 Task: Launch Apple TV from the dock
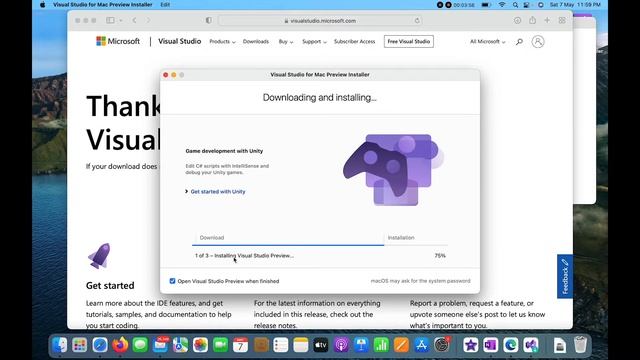pyautogui.click(x=321, y=345)
